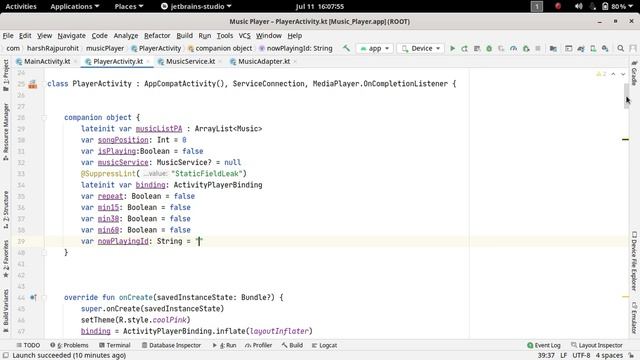The width and height of the screenshot is (640, 360).
Task: Open the Profiler tool window
Action: [x=258, y=345]
